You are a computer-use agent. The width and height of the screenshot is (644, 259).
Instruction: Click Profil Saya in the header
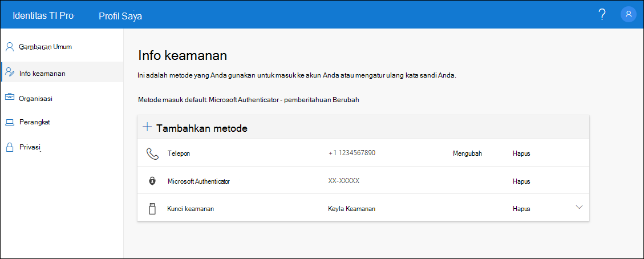[120, 16]
